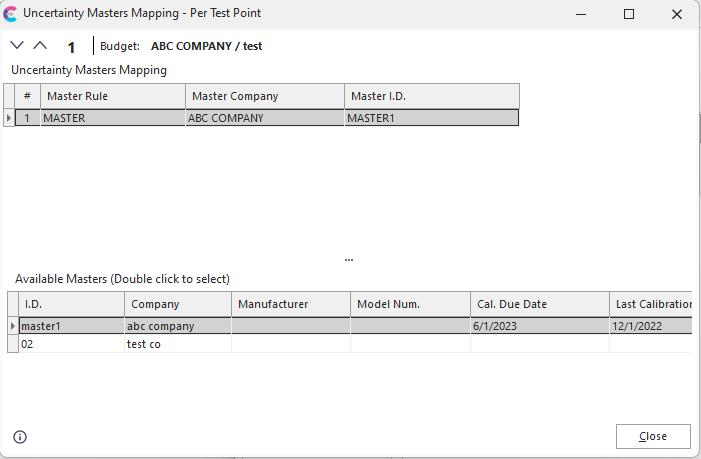Select row indicator for MASTER mapping row
701x459 pixels.
click(x=9, y=118)
